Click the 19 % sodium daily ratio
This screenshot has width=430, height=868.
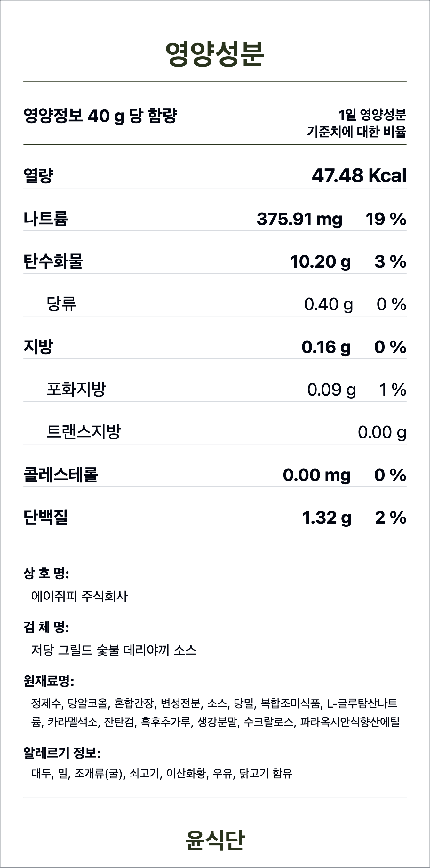point(386,219)
